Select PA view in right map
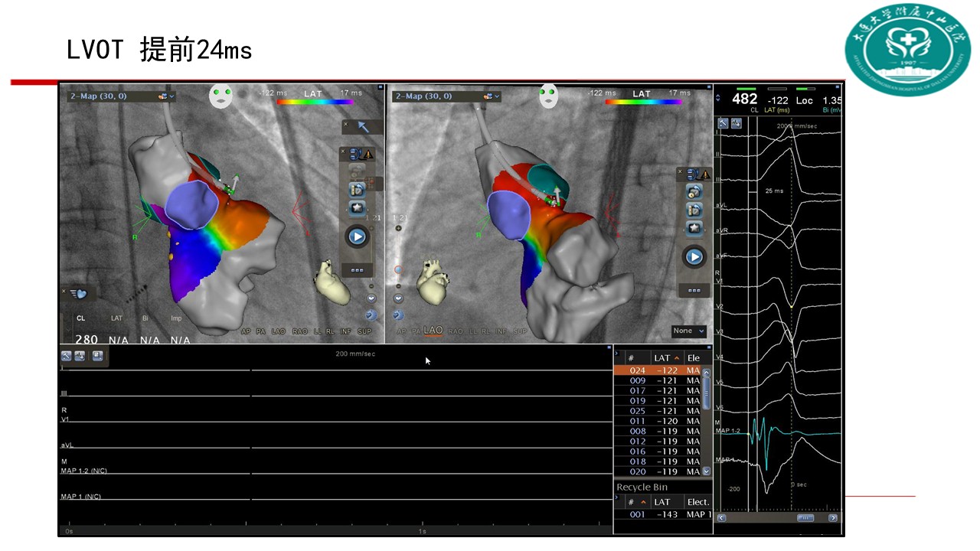This screenshot has width=980, height=551. [x=416, y=331]
